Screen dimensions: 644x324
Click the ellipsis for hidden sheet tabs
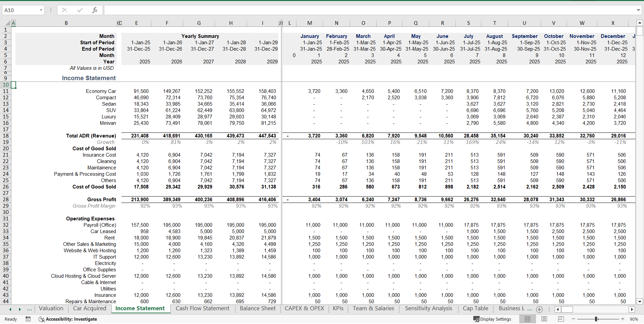[x=30, y=309]
